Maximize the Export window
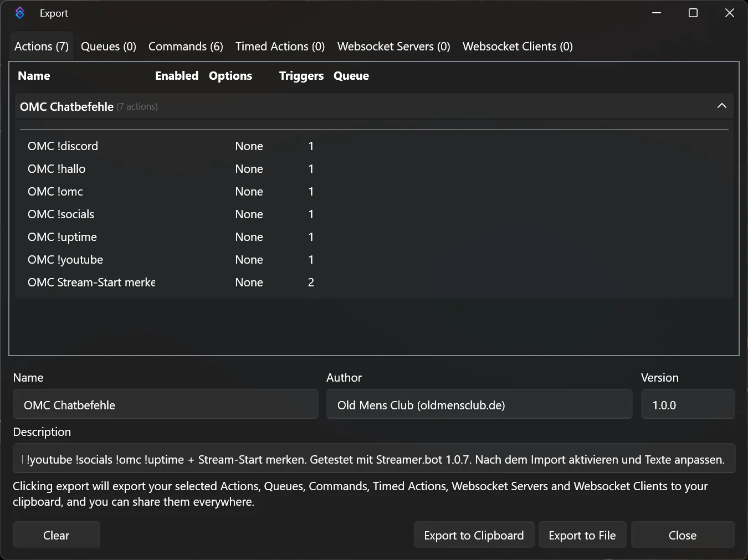748x560 pixels. (693, 13)
